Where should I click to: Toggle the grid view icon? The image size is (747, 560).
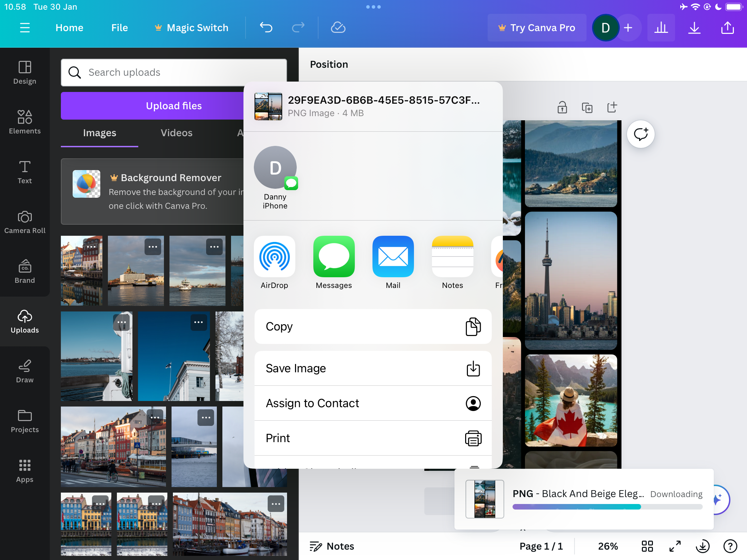tap(647, 546)
